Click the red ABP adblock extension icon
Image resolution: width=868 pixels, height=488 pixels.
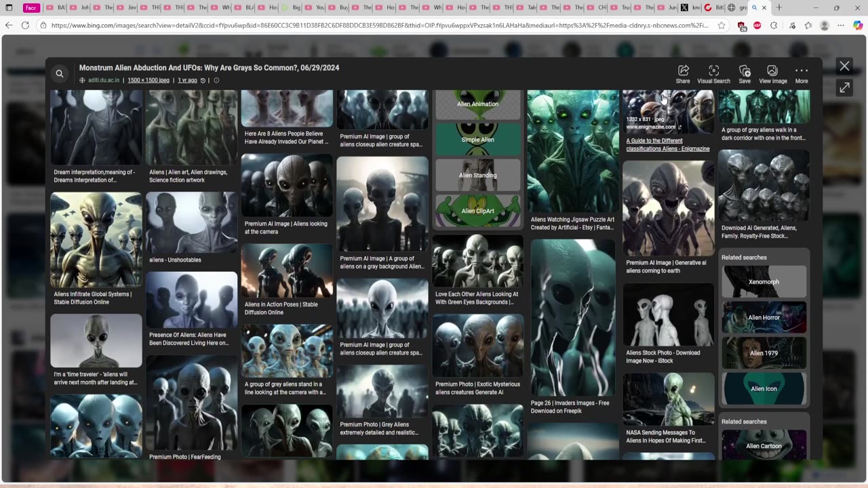click(x=757, y=25)
